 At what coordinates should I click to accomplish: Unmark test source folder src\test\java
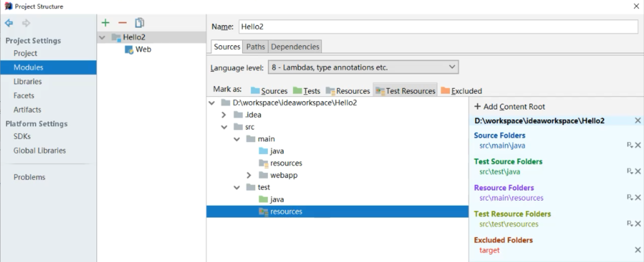click(638, 171)
